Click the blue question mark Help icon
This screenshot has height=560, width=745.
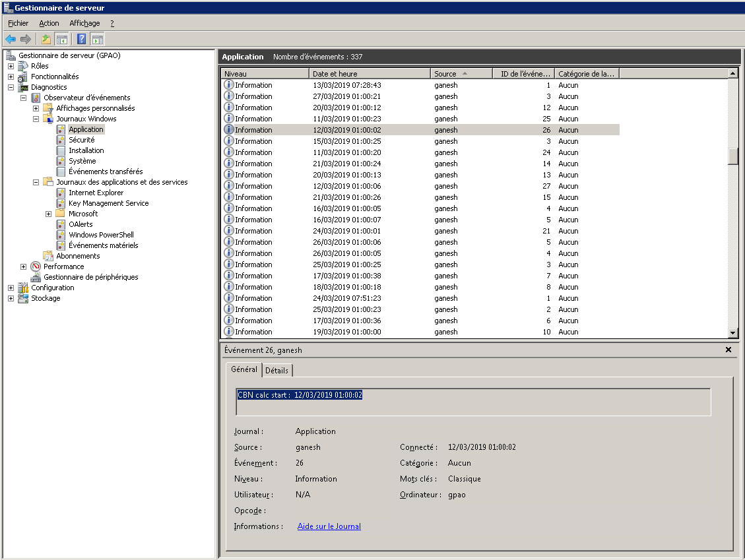82,40
